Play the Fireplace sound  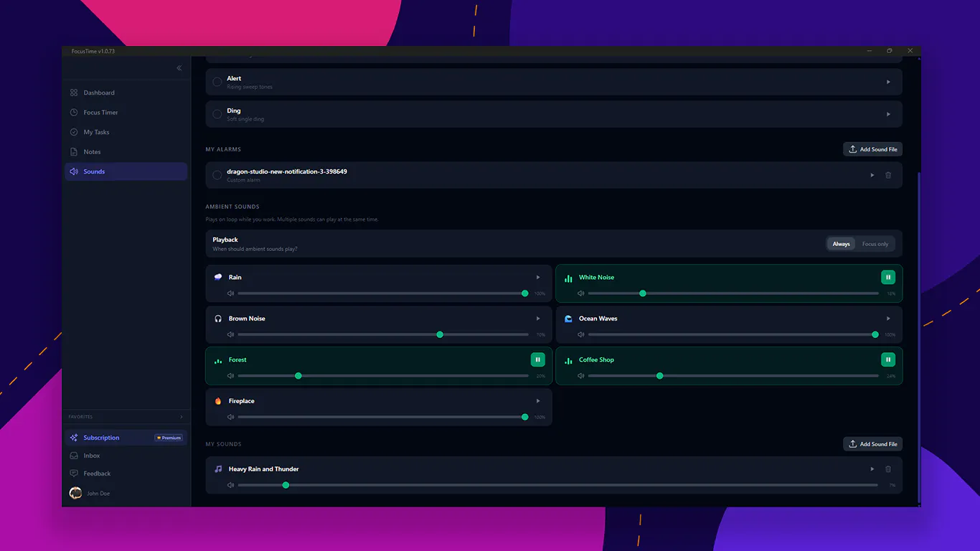coord(538,401)
